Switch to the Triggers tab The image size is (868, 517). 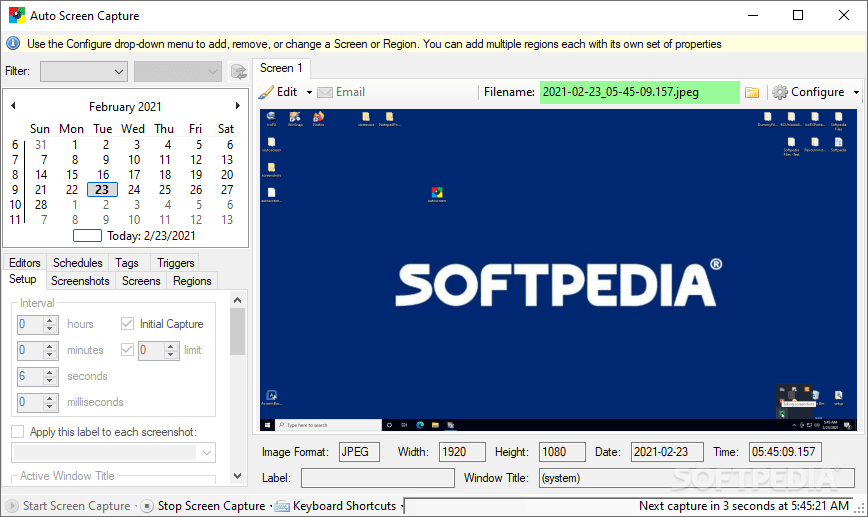pos(175,262)
